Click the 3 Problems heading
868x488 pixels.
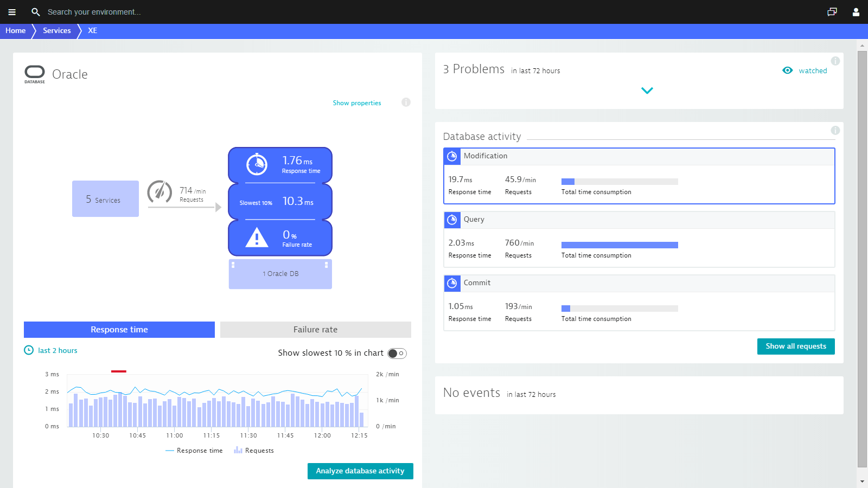(x=474, y=69)
